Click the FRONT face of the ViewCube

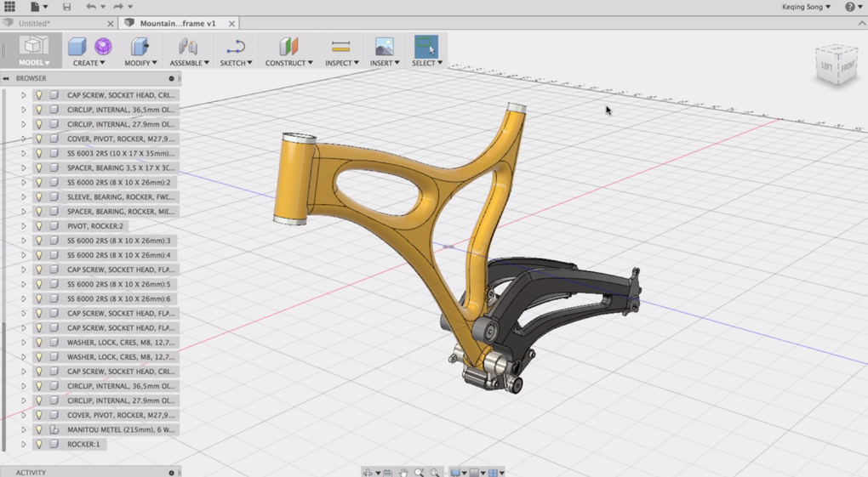tap(848, 66)
